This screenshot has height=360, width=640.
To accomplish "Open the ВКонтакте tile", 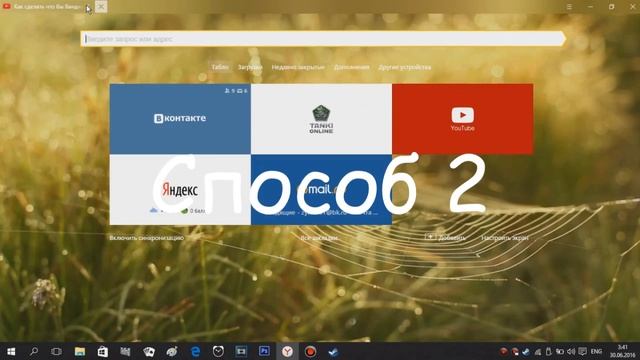I will tap(180, 119).
